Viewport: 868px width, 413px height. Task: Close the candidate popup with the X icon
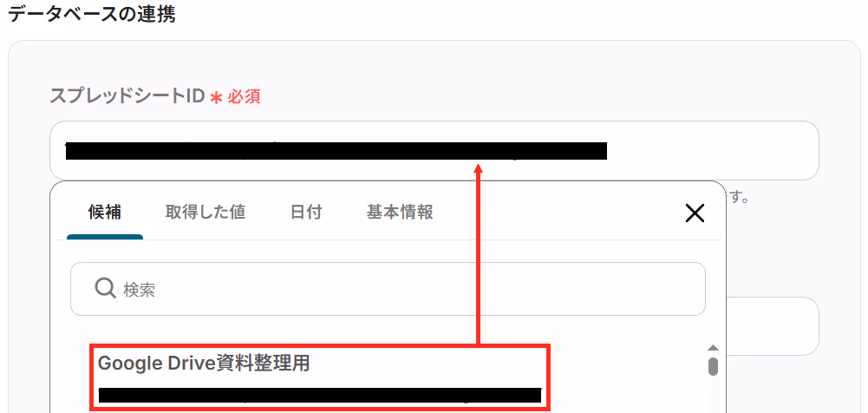[x=695, y=213]
